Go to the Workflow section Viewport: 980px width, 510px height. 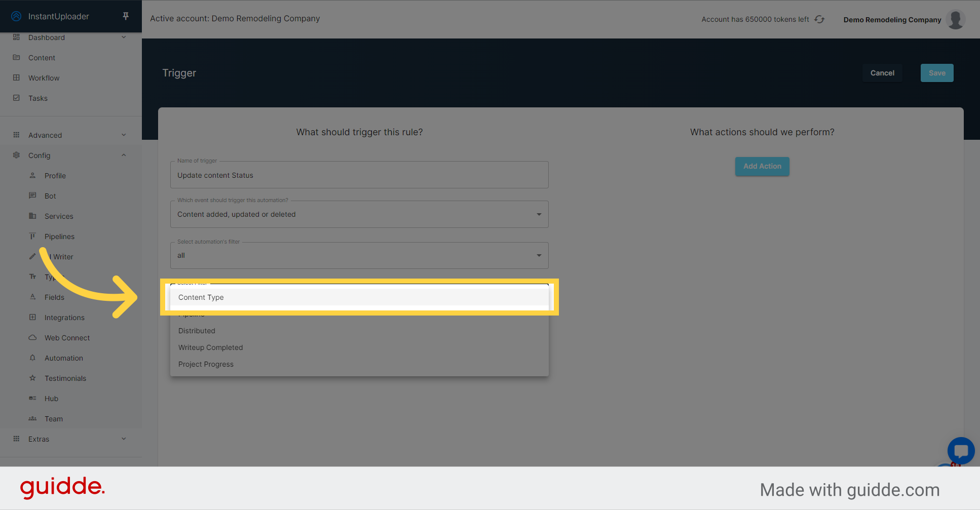[x=44, y=77]
